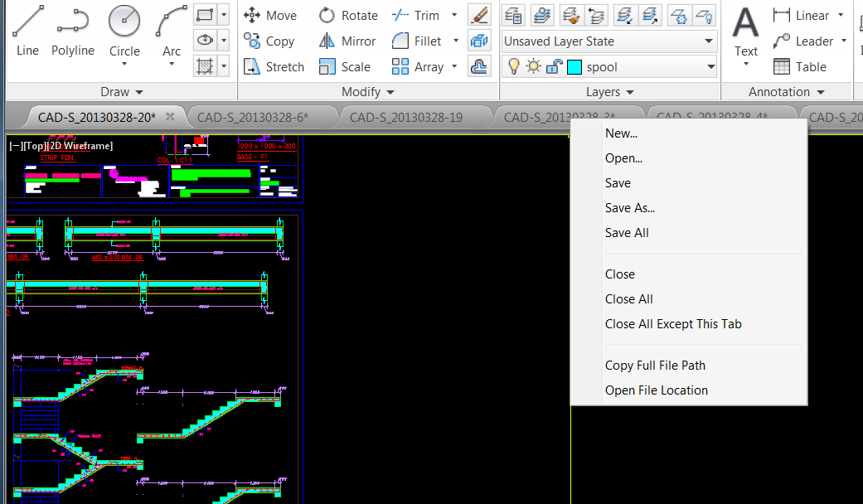The height and width of the screenshot is (504, 863).
Task: Click the Match Layer icon
Action: click(x=570, y=16)
